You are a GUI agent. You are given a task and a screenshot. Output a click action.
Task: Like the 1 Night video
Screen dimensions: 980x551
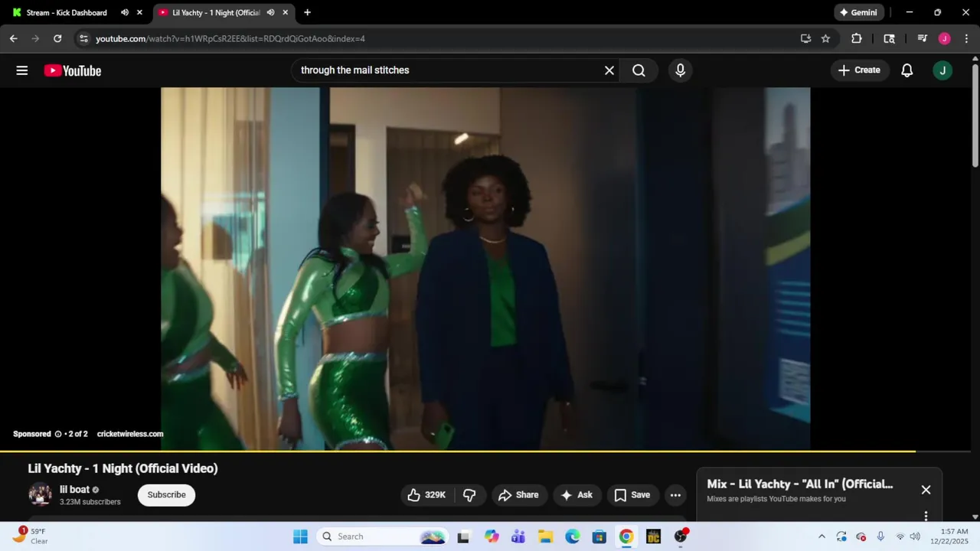(x=426, y=495)
